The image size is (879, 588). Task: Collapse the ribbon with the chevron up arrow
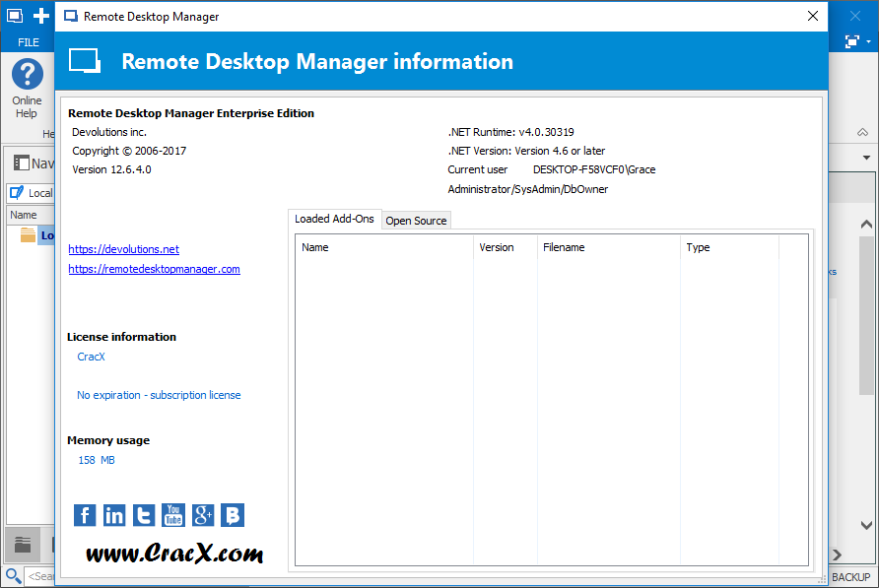[x=863, y=133]
